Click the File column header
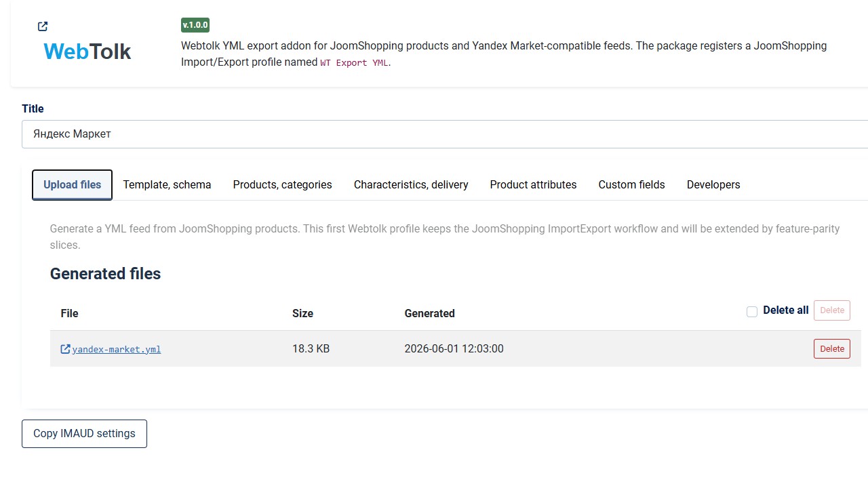The image size is (868, 488). [69, 313]
